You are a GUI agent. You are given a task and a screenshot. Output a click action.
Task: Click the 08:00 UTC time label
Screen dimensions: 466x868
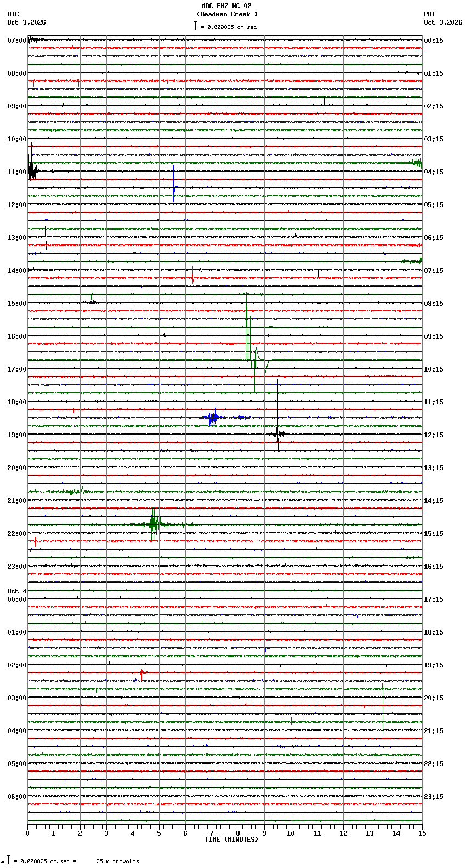tap(17, 73)
